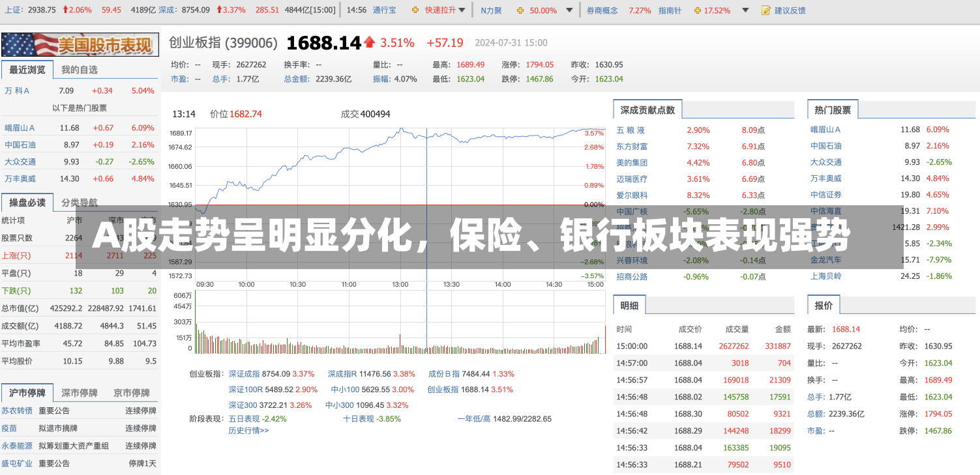
Task: Open N力聚 stock link
Action: click(x=491, y=10)
